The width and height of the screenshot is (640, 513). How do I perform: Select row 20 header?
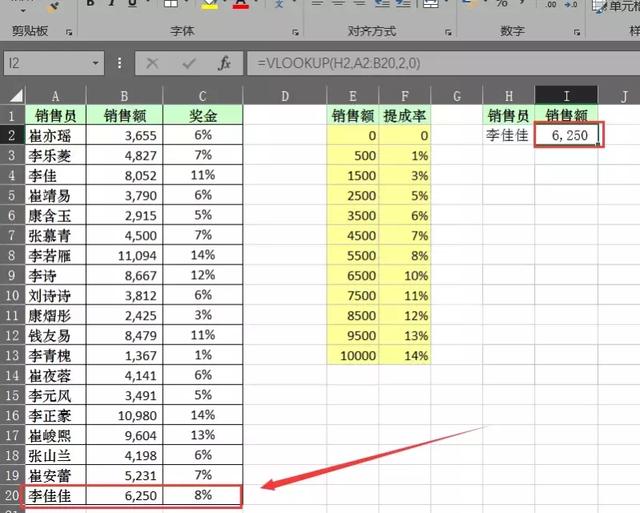coord(11,495)
